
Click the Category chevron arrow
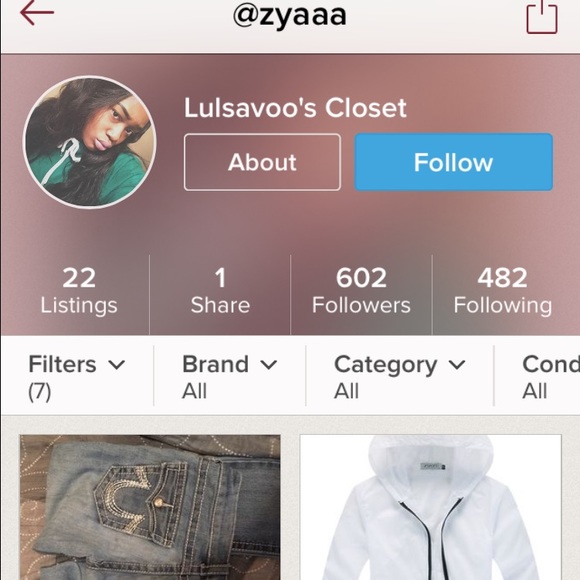[x=457, y=365]
